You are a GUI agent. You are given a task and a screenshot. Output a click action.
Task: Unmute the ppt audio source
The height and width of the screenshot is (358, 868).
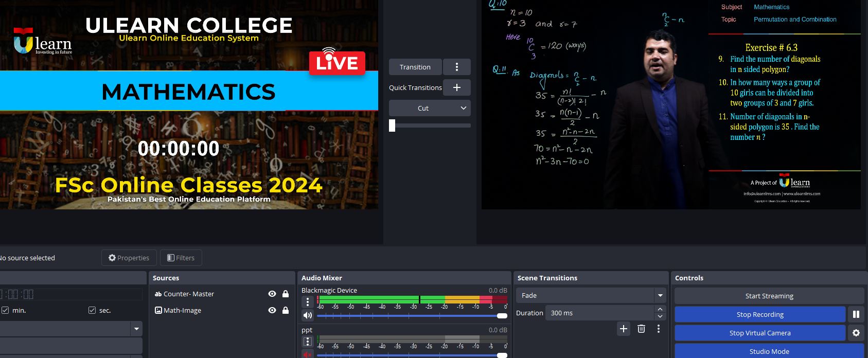[307, 354]
